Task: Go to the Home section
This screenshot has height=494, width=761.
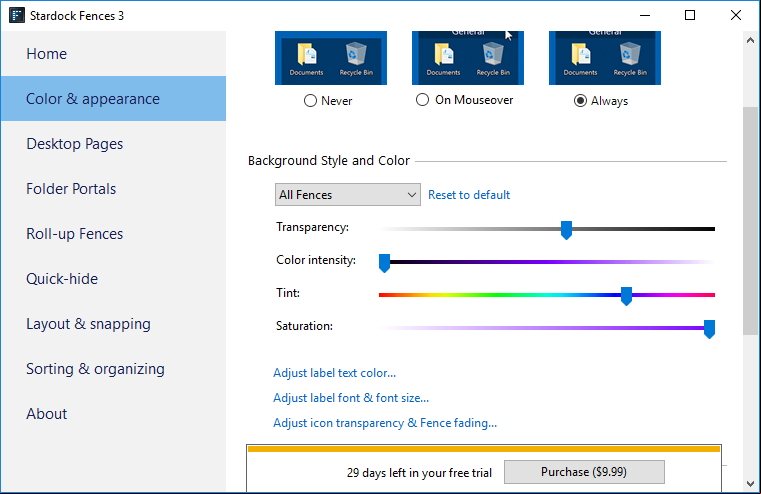Action: pos(114,53)
